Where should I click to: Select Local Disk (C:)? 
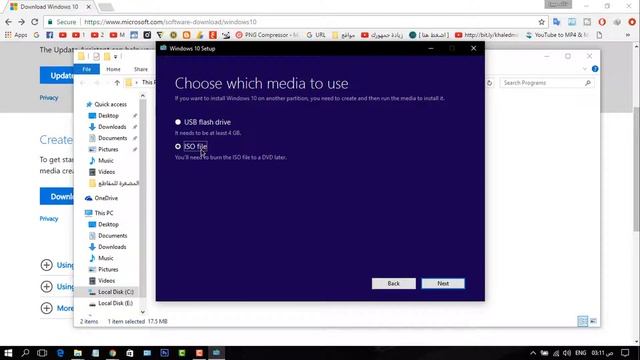(x=111, y=292)
